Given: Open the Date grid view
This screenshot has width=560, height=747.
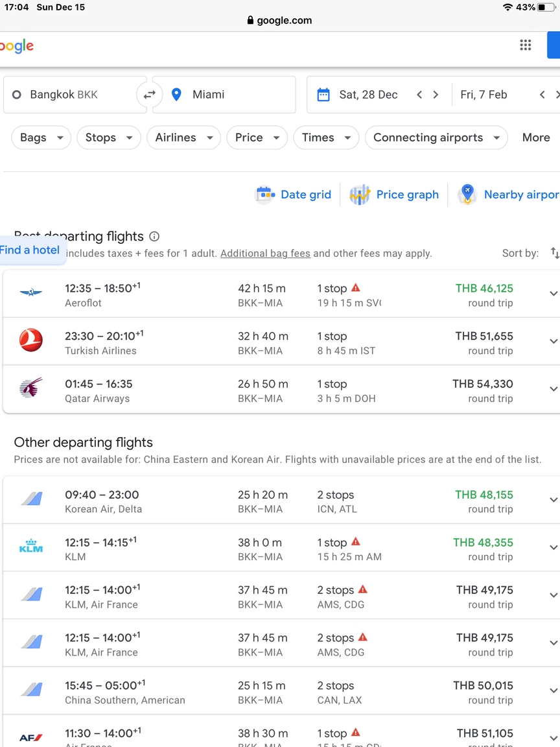Looking at the screenshot, I should [x=294, y=195].
